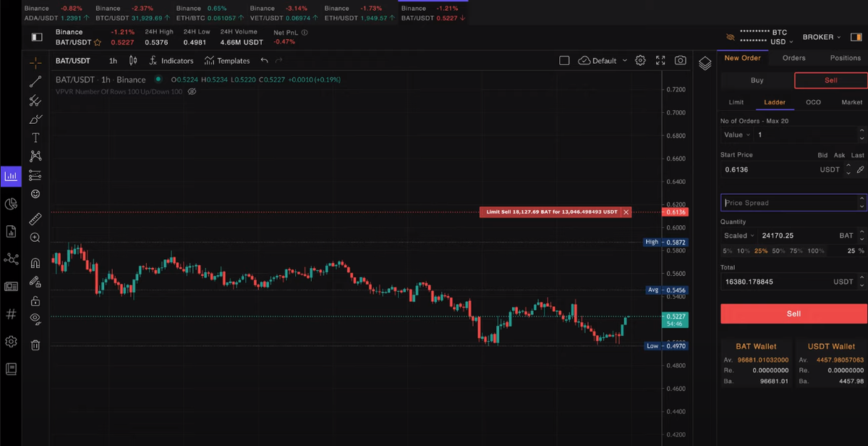Cancel the limit sell order on chart
This screenshot has height=446, width=868.
click(625, 212)
